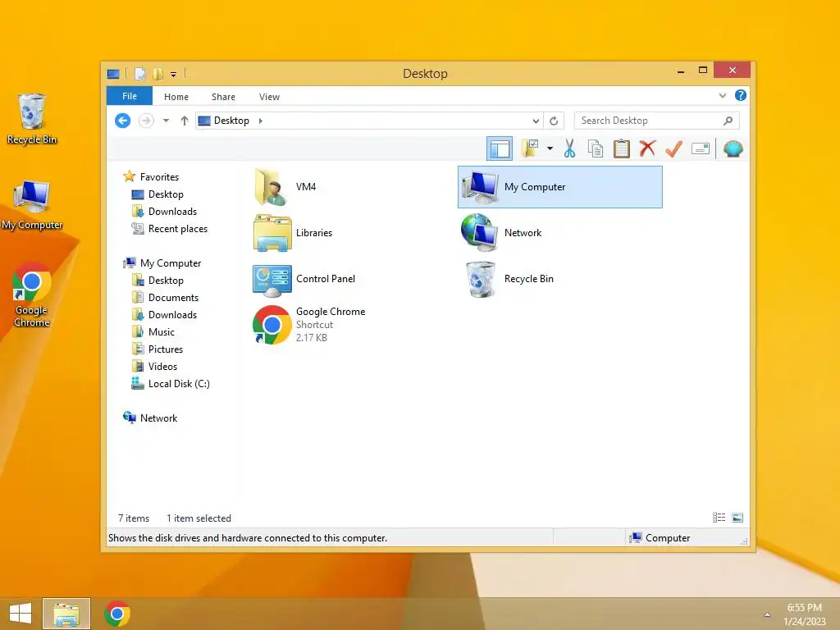Go back with the blue Back arrow
Screen dimensions: 840x630
[123, 121]
